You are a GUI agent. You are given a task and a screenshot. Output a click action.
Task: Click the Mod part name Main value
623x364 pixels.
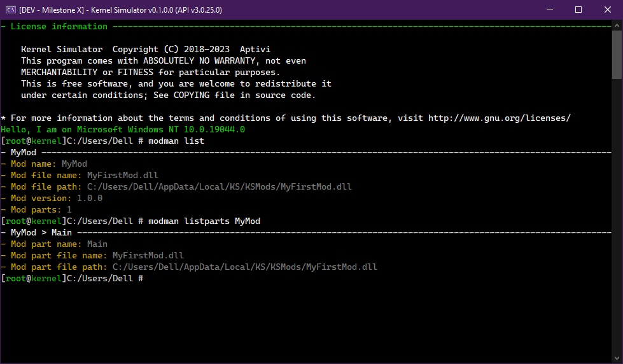coord(97,244)
